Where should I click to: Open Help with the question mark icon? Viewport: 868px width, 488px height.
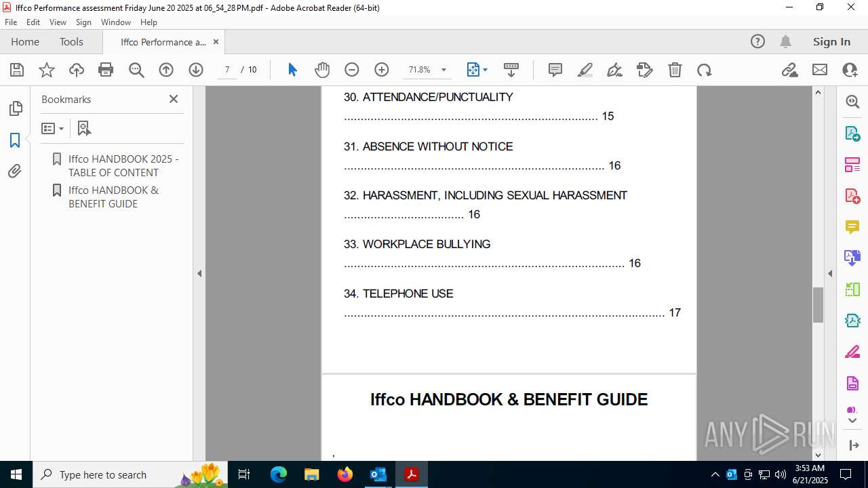[757, 41]
